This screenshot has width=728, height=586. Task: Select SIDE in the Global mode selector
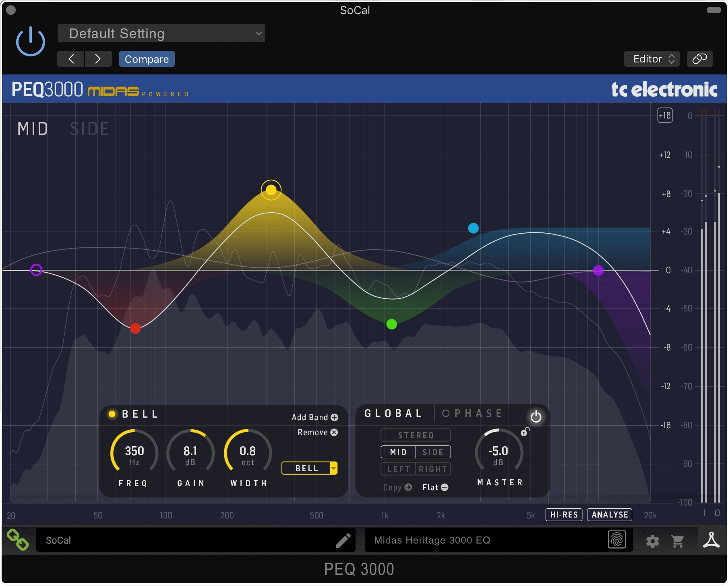click(x=433, y=452)
